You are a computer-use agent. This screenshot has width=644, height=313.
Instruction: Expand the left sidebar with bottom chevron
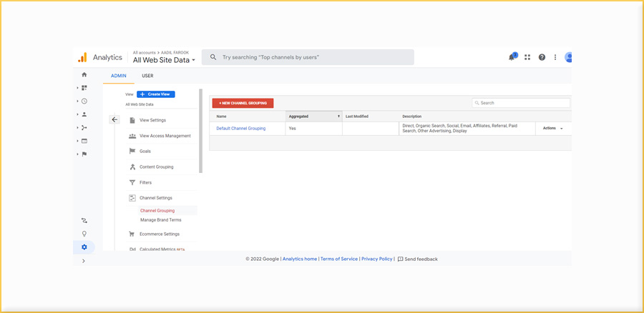tap(84, 261)
